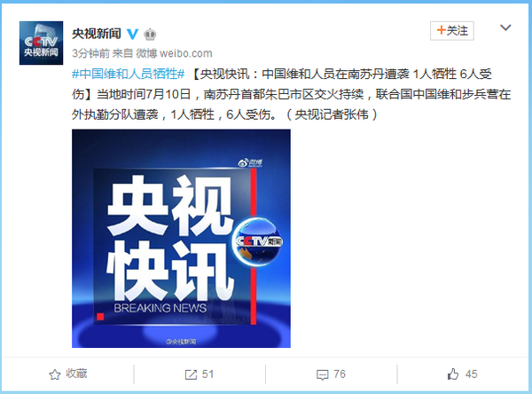Click the repost count 51
Image resolution: width=532 pixels, height=394 pixels.
coord(207,374)
